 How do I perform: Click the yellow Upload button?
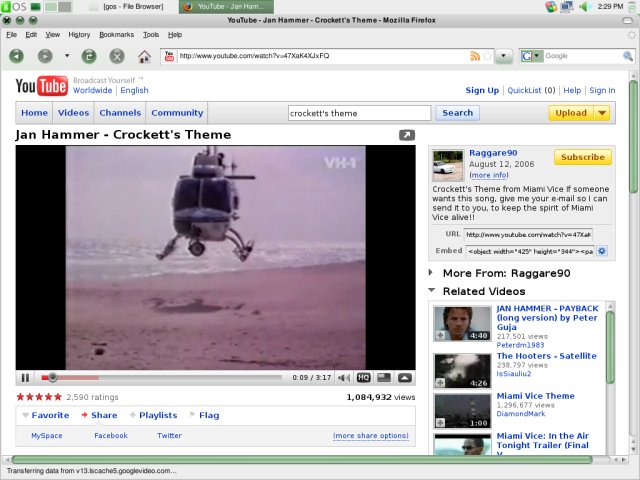pos(571,113)
